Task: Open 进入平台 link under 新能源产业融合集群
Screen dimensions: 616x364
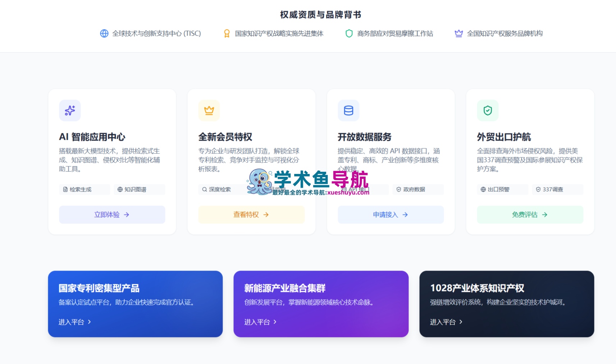Action: [261, 322]
